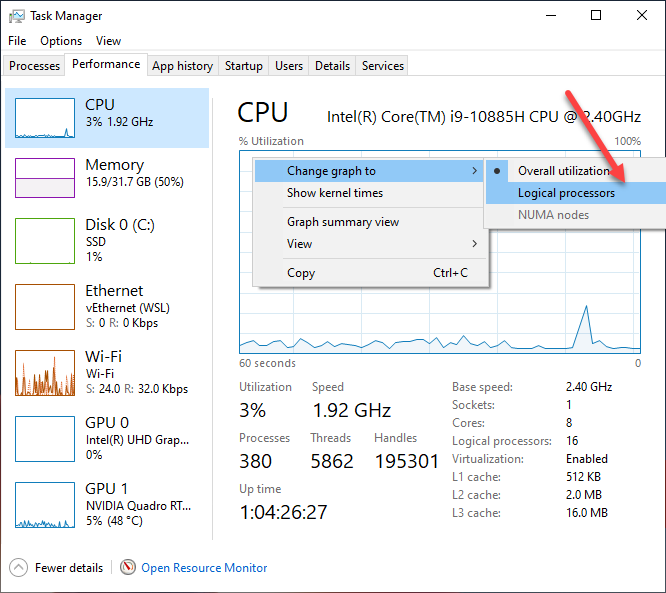Select the Memory mini graph thumbnail

45,178
